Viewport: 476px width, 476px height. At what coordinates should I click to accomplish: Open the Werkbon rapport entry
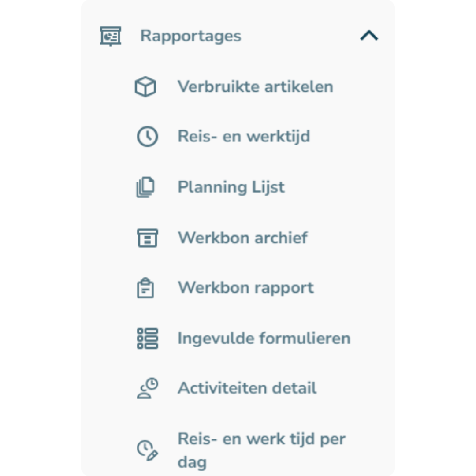tap(245, 288)
